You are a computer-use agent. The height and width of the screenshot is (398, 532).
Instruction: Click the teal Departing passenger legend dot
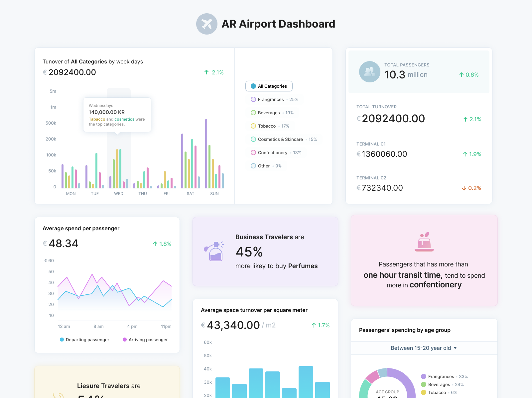62,340
